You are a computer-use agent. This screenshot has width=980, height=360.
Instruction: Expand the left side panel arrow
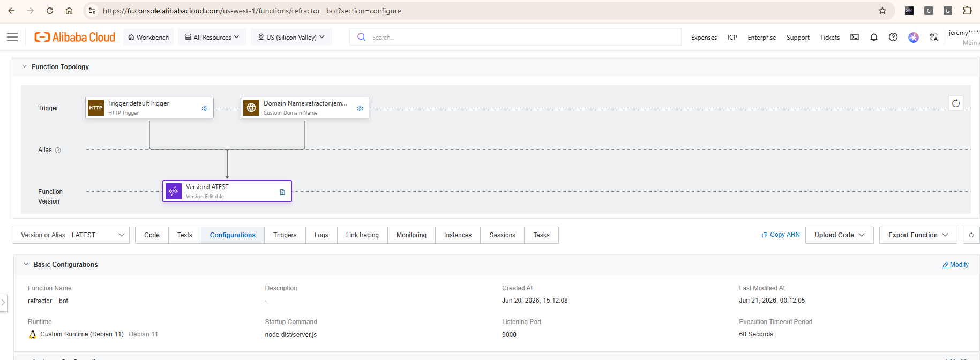pyautogui.click(x=3, y=303)
